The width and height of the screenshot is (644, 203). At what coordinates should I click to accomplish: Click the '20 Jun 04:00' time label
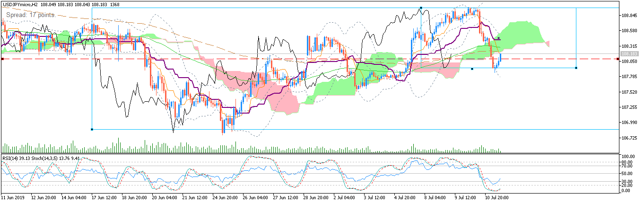pos(164,197)
